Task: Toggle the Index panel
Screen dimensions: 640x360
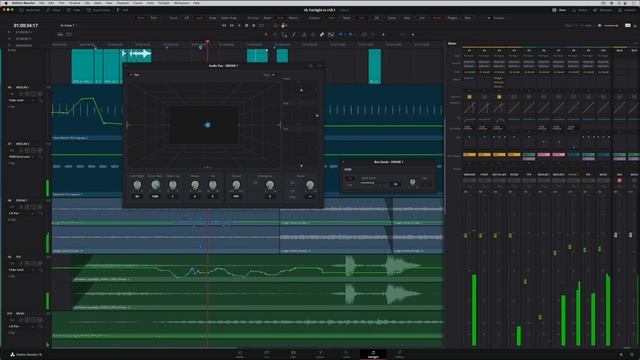Action: [73, 10]
